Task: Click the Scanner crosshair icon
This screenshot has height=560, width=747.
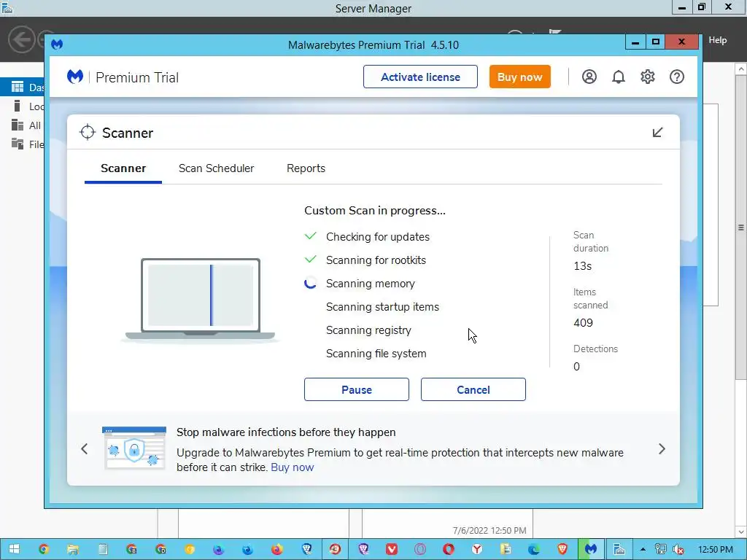Action: point(88,133)
